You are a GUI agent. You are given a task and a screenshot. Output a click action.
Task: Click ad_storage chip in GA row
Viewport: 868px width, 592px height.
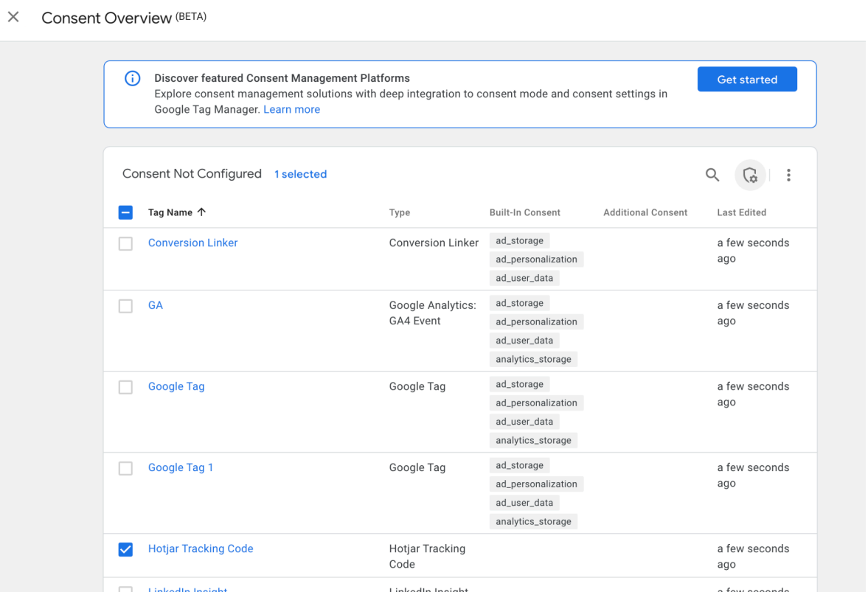(x=519, y=303)
